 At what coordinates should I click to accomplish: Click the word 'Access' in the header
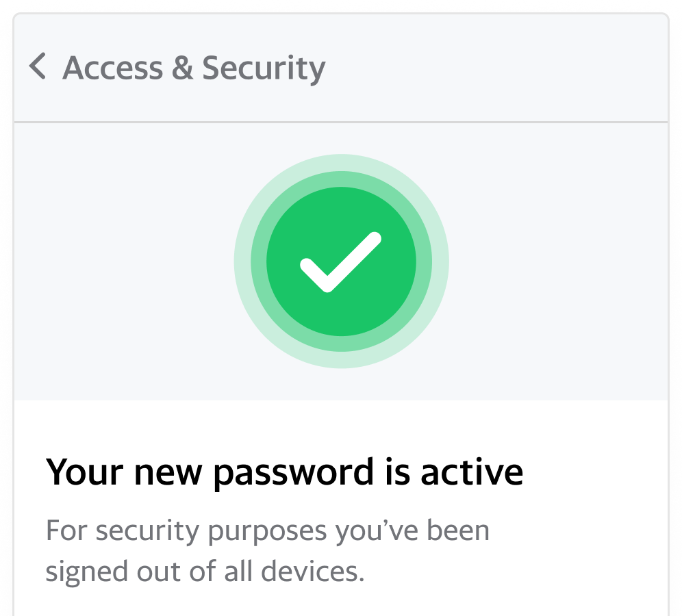pos(114,68)
